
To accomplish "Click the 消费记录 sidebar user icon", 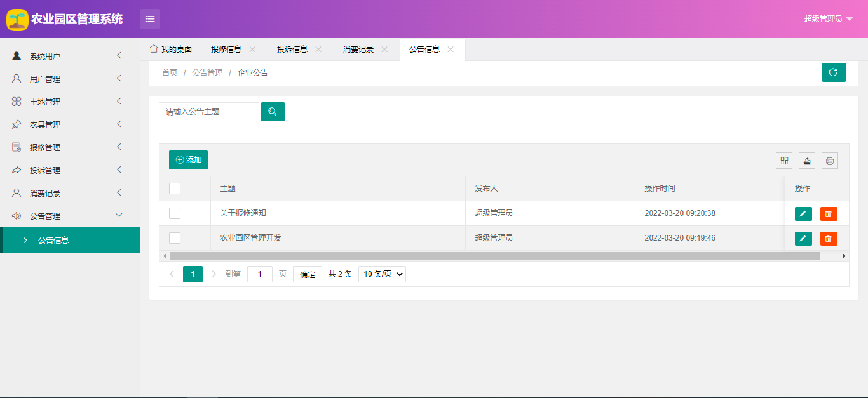I will click(17, 193).
